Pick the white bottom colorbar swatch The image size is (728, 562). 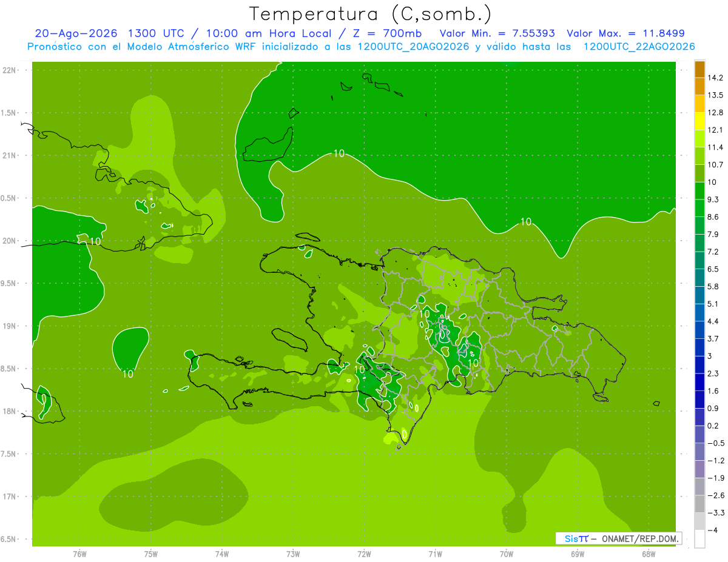pos(699,538)
